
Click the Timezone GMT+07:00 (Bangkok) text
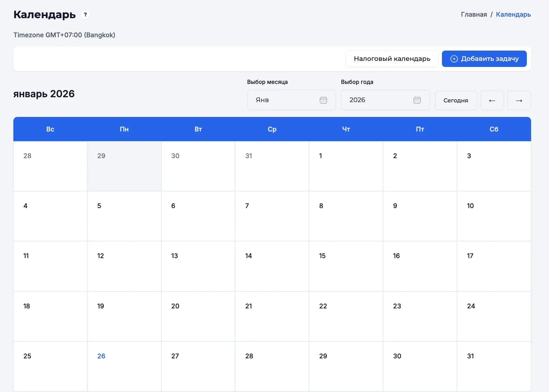[x=64, y=35]
